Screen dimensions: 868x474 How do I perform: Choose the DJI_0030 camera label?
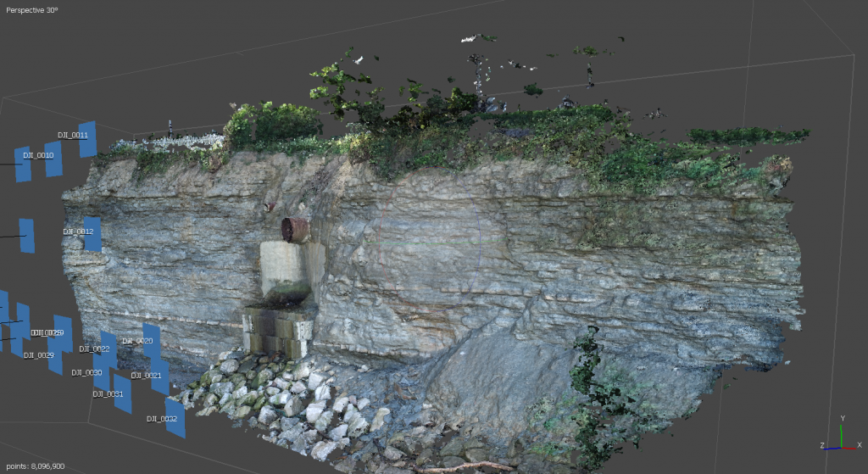pos(87,373)
